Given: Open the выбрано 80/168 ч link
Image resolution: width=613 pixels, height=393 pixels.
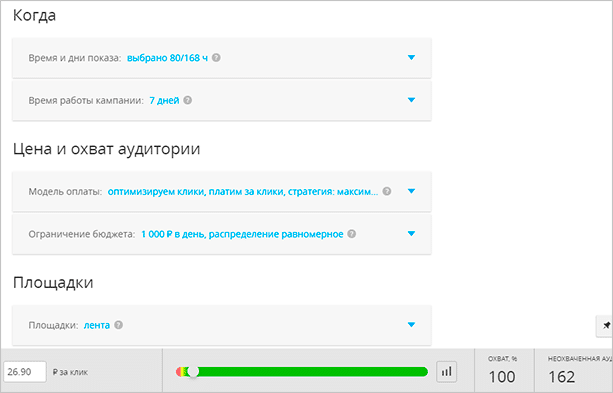Looking at the screenshot, I should coord(167,58).
